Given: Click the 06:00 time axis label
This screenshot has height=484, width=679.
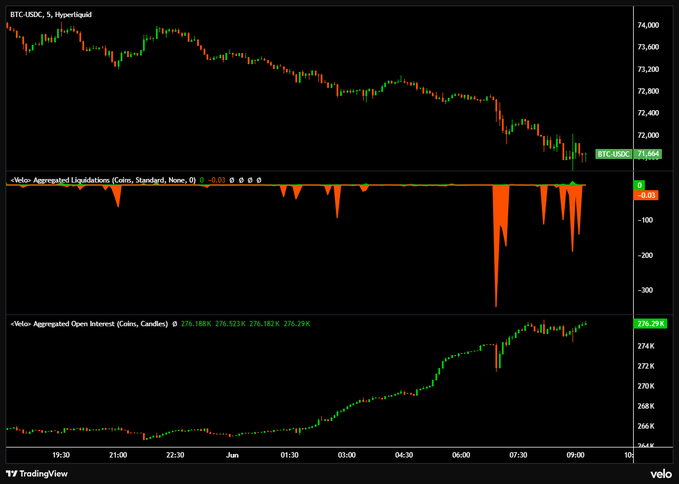Looking at the screenshot, I should (461, 455).
